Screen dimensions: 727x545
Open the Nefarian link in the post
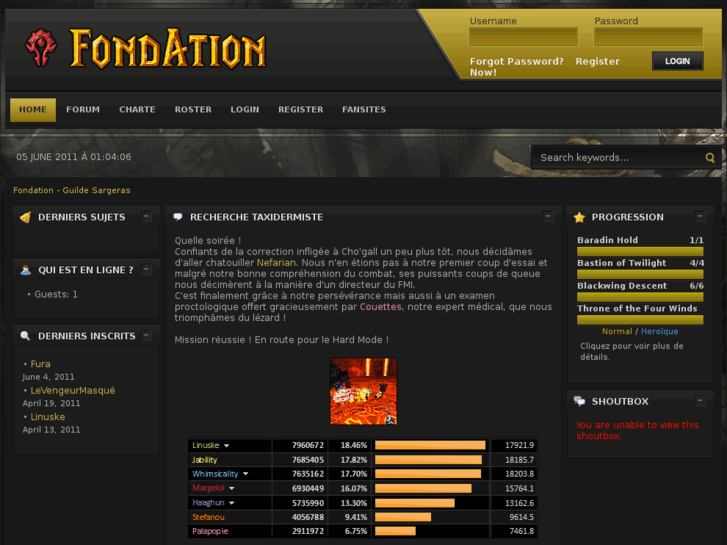(x=276, y=263)
